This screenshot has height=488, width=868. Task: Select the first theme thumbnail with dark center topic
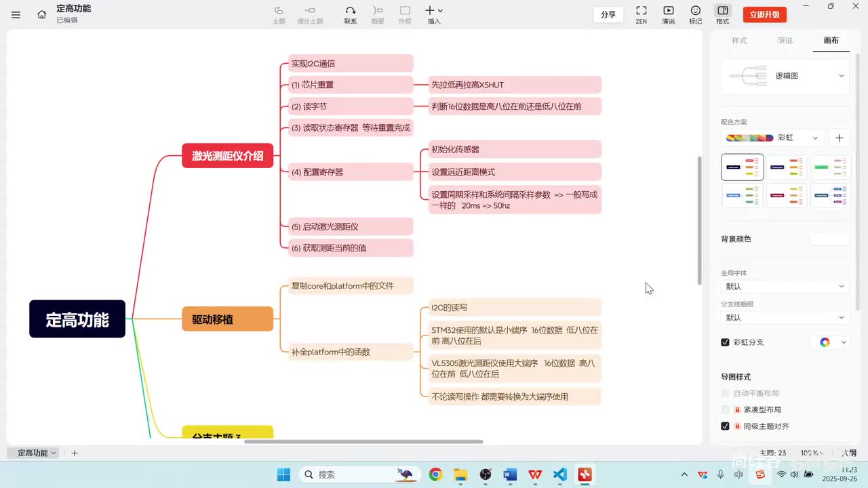coord(743,167)
